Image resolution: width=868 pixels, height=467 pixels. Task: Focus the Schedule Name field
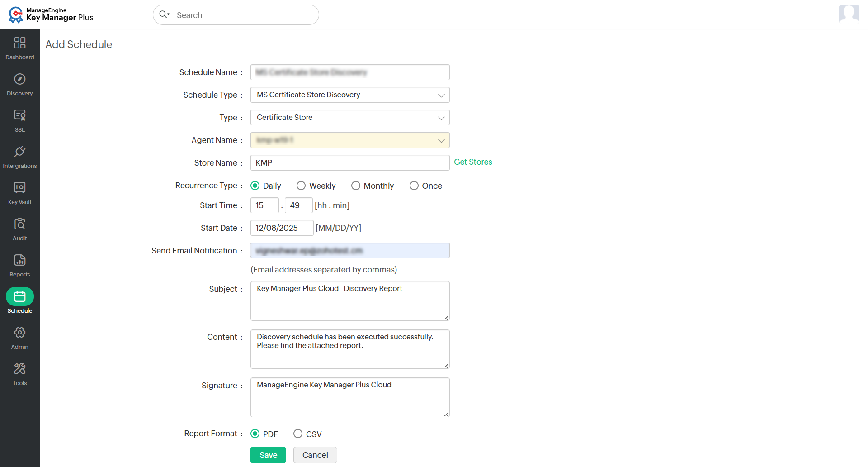point(350,72)
